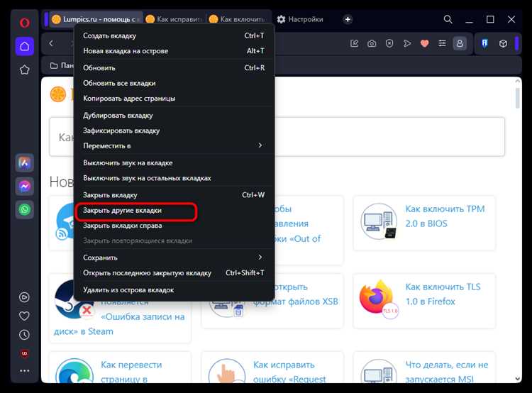Open the bookmarks star icon in sidebar
This screenshot has height=393, width=532.
click(x=24, y=70)
